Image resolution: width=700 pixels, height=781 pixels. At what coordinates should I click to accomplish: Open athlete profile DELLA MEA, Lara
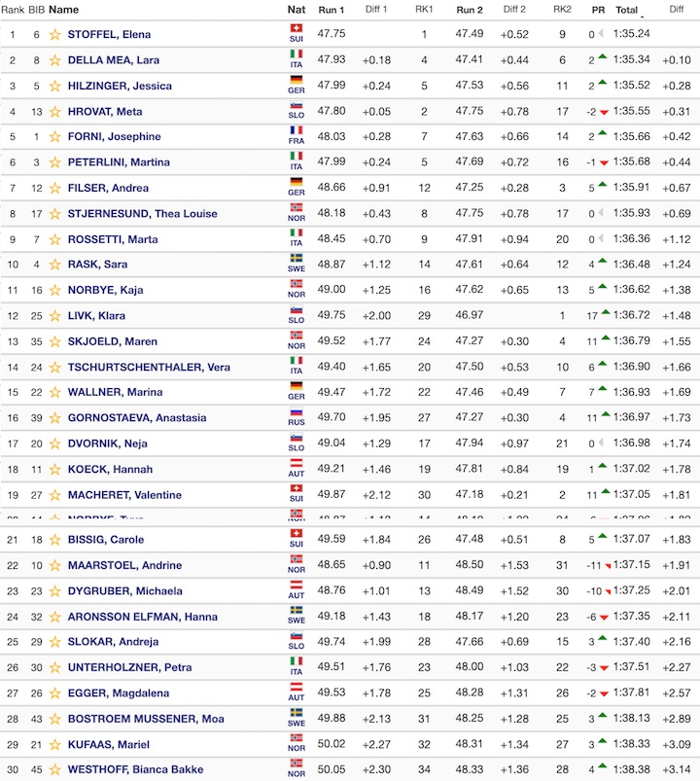[x=114, y=60]
